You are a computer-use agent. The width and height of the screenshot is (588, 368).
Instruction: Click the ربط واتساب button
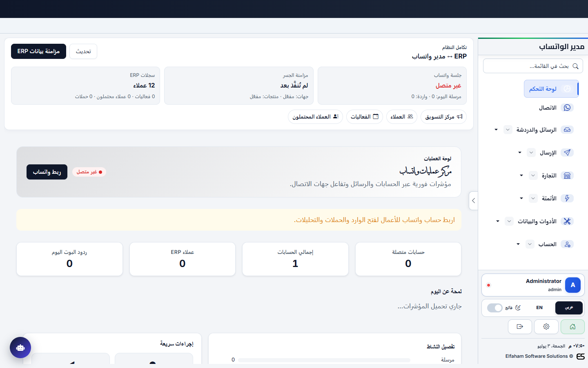(47, 172)
